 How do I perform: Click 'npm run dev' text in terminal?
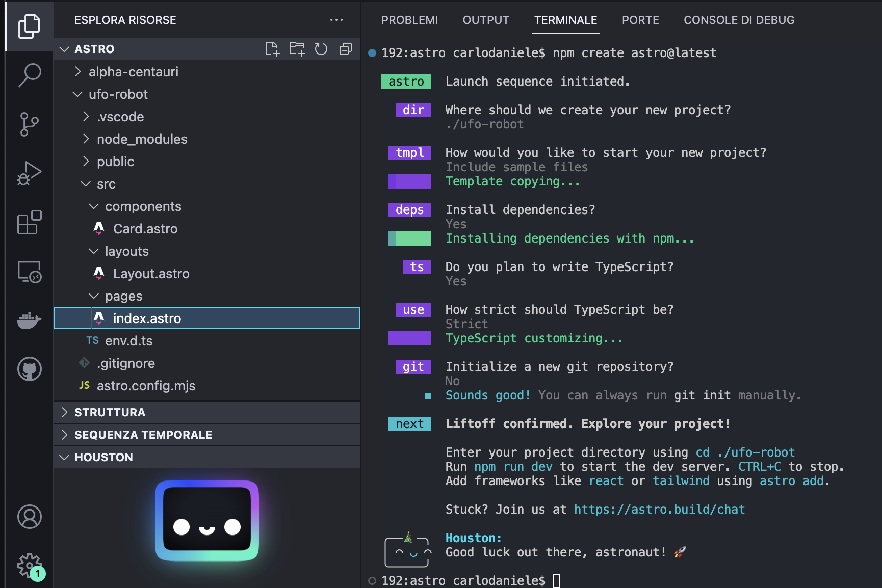pos(513,466)
